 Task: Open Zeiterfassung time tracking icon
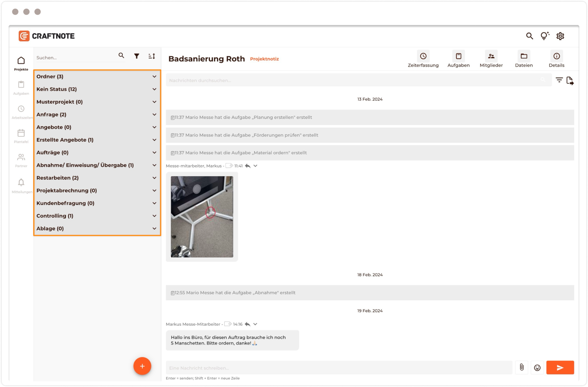[423, 56]
